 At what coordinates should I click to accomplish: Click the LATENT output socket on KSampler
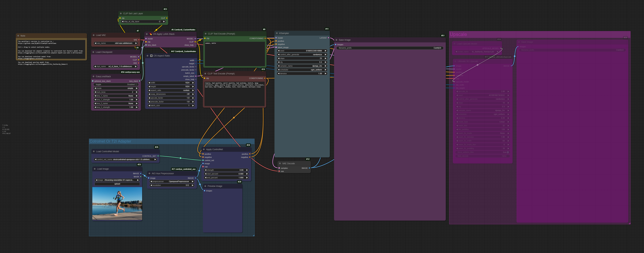click(328, 38)
